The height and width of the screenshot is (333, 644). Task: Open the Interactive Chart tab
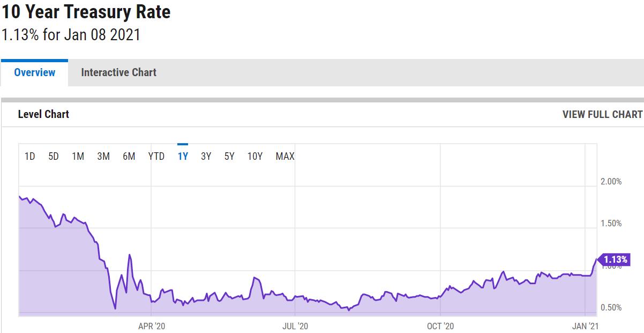(118, 72)
